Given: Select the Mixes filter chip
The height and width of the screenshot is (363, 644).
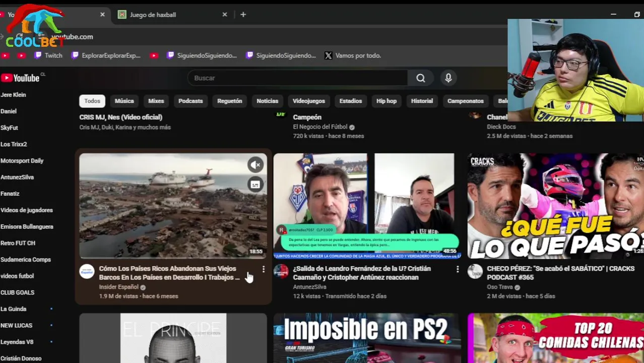Looking at the screenshot, I should click(156, 101).
